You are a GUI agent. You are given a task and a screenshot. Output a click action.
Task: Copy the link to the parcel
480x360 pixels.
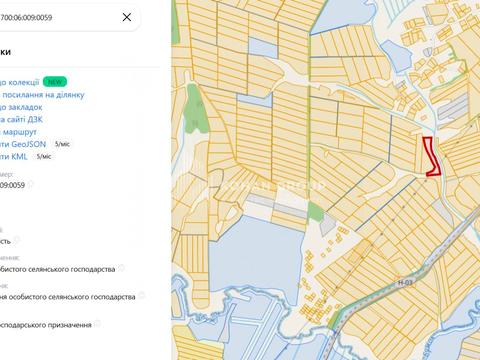[42, 95]
